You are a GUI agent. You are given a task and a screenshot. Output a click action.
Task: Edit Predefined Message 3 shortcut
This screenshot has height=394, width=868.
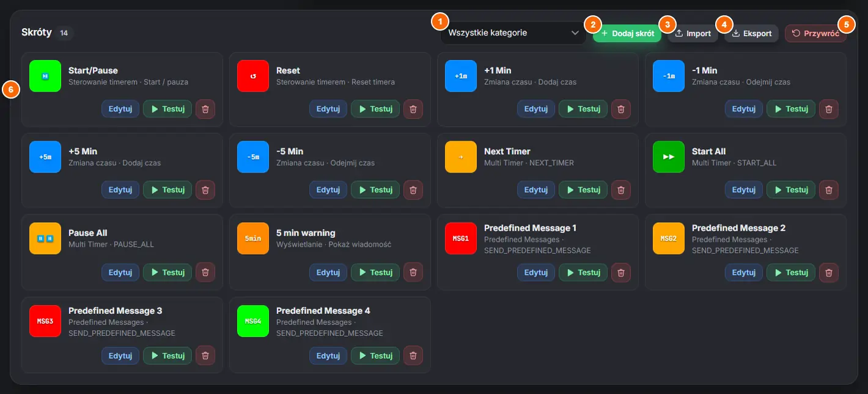pos(120,355)
